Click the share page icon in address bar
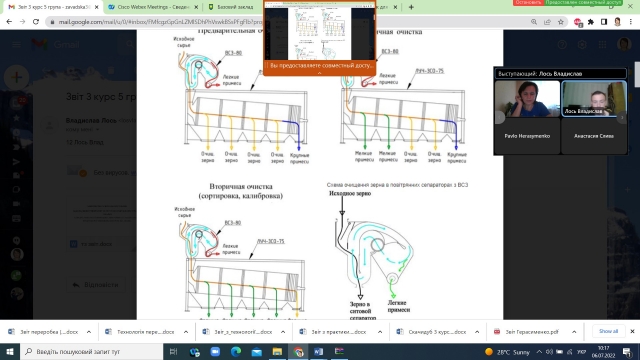The width and height of the screenshot is (640, 360). click(547, 22)
